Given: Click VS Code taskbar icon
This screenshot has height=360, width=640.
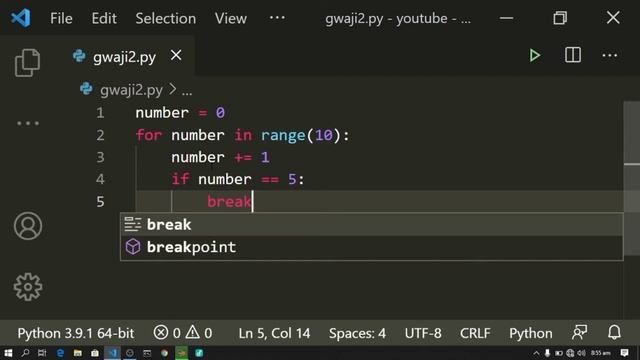Looking at the screenshot, I should pyautogui.click(x=112, y=353).
